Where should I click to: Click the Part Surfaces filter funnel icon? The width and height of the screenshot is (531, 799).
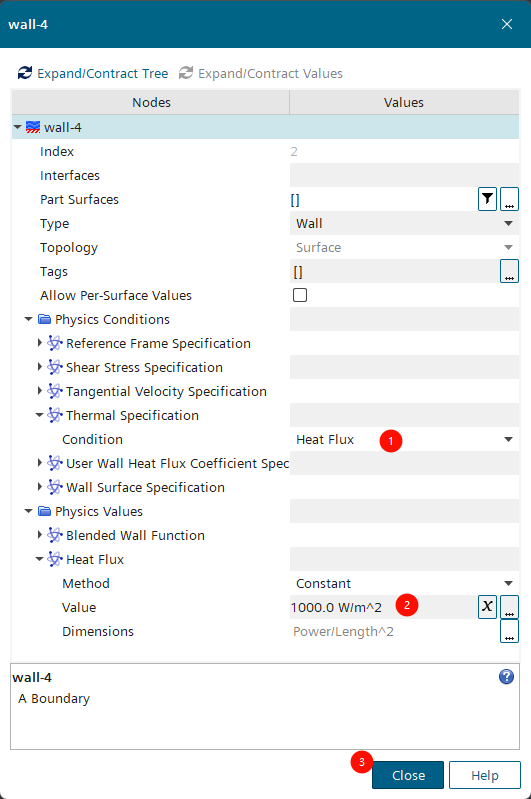click(487, 199)
